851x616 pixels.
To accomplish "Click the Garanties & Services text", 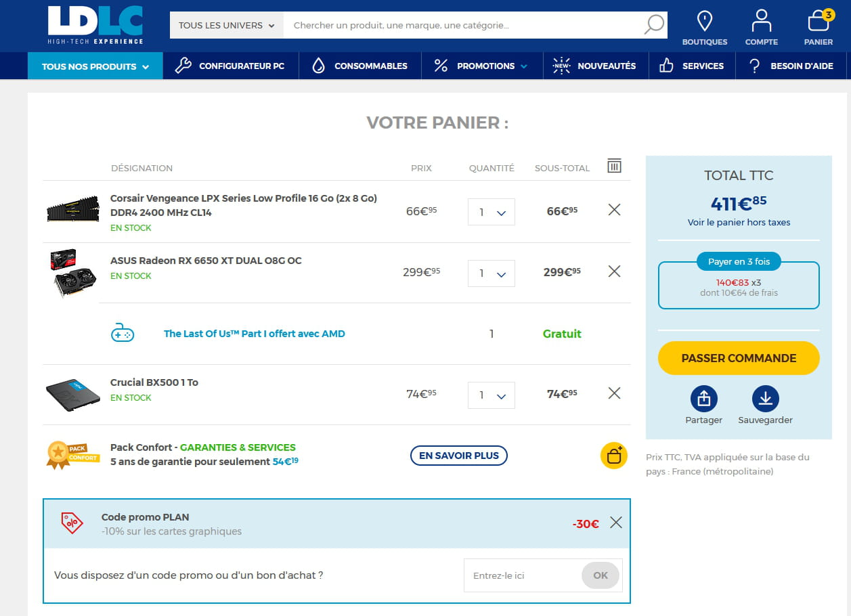I will point(238,447).
